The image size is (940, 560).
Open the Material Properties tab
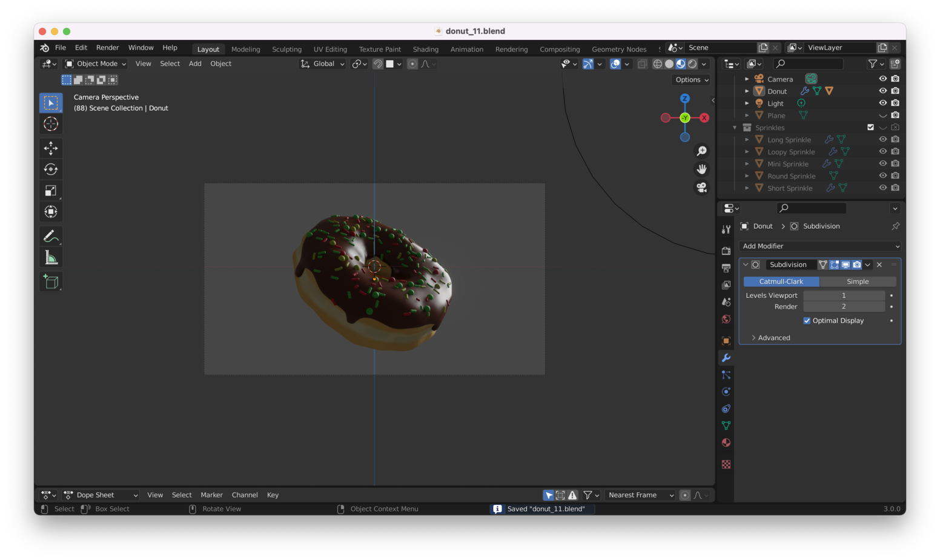[x=726, y=443]
